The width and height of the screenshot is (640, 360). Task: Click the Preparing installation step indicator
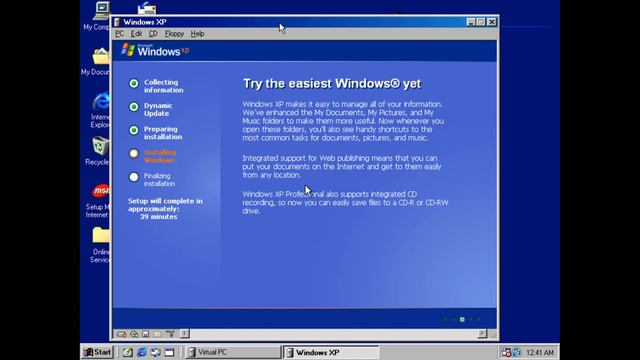134,130
